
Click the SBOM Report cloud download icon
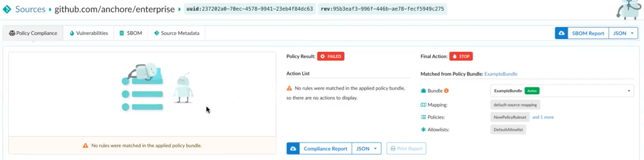pos(561,33)
